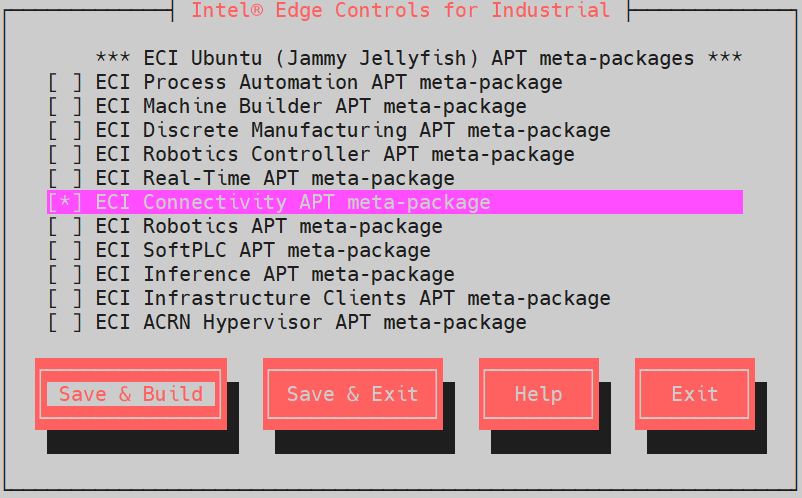Toggle ECI Robotics Controller meta-package checkbox
Viewport: 802px width, 498px height.
pyautogui.click(x=65, y=154)
